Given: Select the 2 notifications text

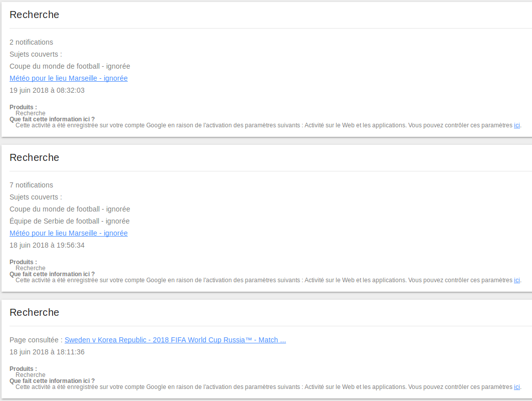Looking at the screenshot, I should coord(31,42).
